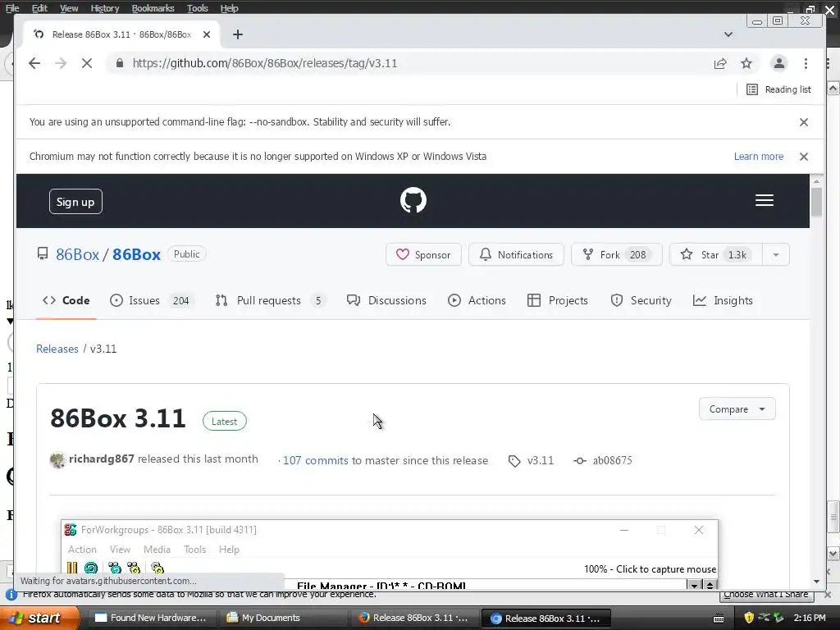
Task: Click richardg867 author link
Action: (x=101, y=459)
